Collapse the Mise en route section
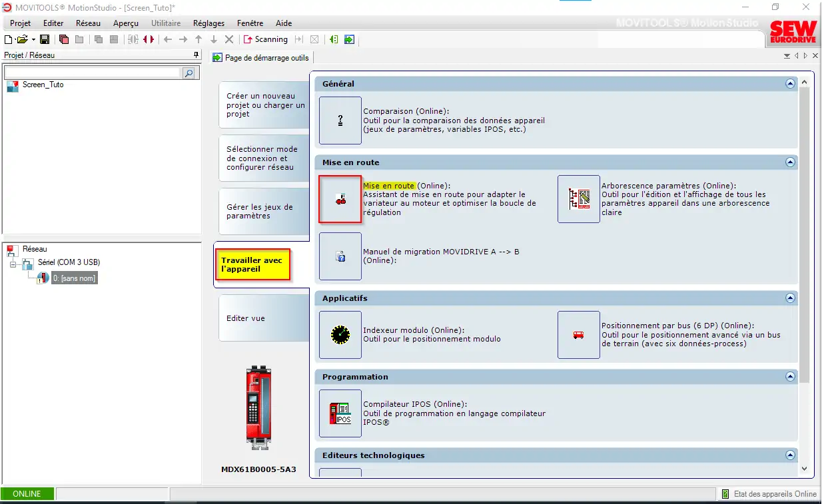 791,162
